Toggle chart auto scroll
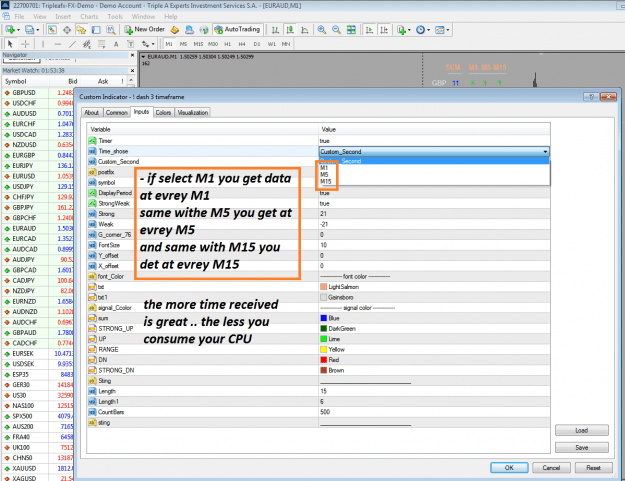Viewport: 625px width, 481px height. pos(369,29)
